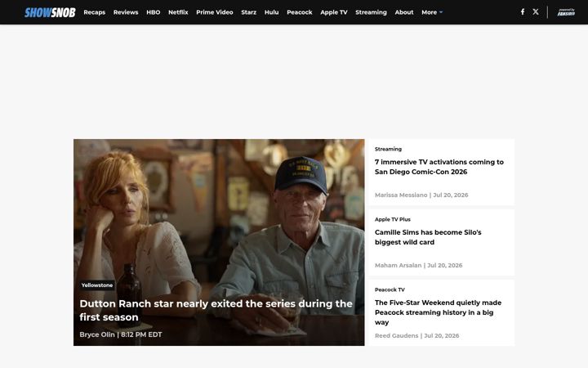Screen dimensions: 588x368
Task: Visit the Facebook page icon
Action: [523, 12]
